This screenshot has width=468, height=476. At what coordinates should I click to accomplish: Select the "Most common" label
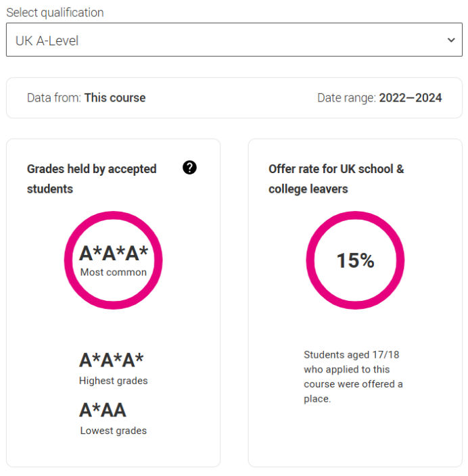114,272
